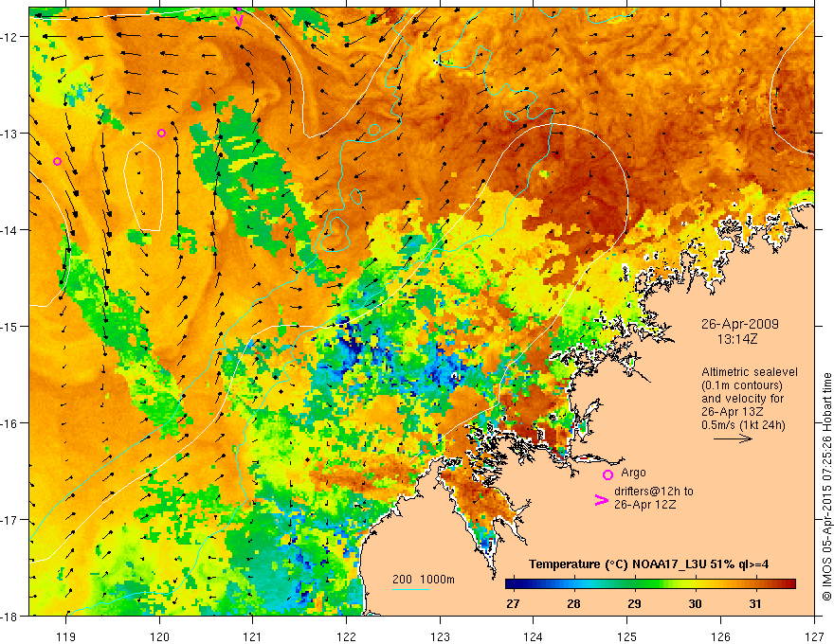Click the color bar tick label "30"
This screenshot has width=834, height=644.
click(695, 604)
